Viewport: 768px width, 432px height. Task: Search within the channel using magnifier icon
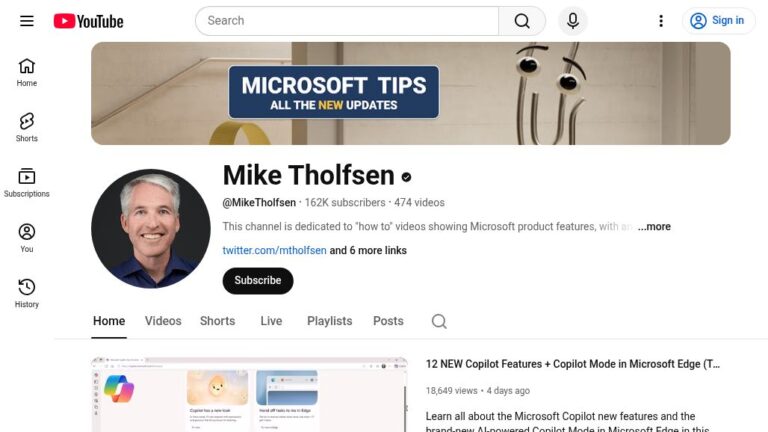coord(439,321)
